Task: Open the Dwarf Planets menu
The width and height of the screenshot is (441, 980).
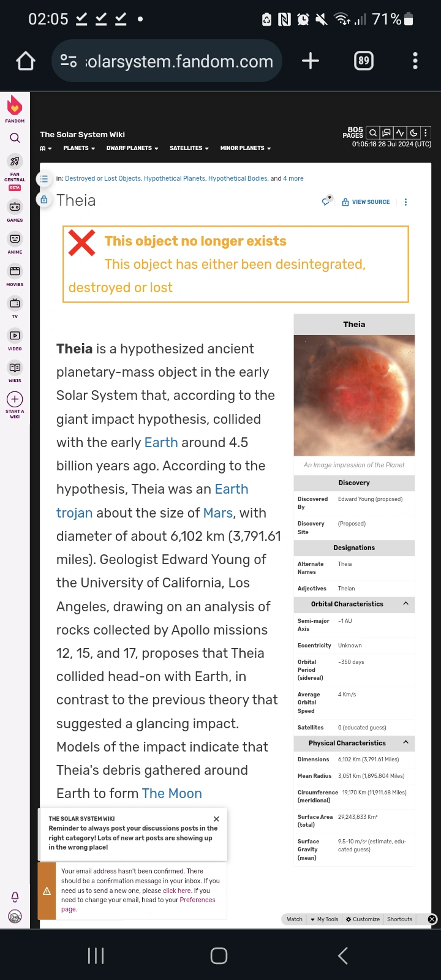Action: point(132,148)
